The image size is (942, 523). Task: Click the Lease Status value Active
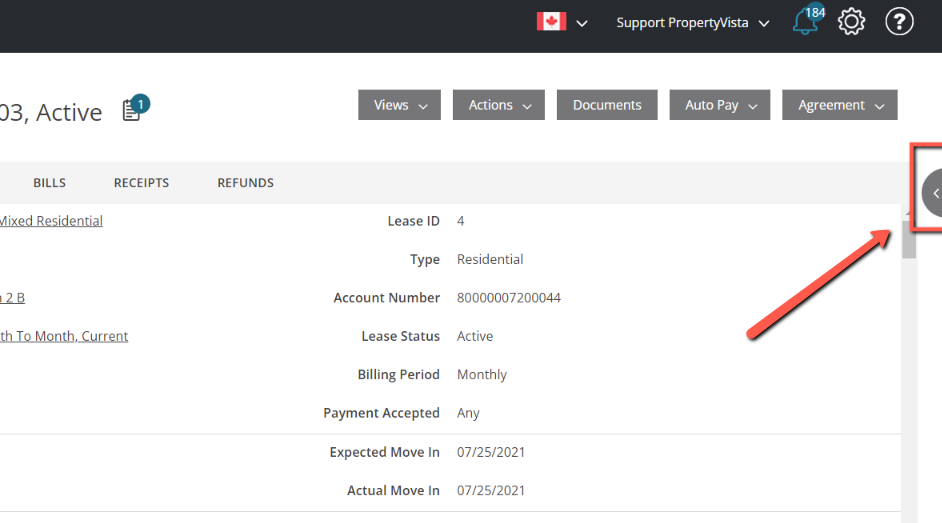[475, 336]
